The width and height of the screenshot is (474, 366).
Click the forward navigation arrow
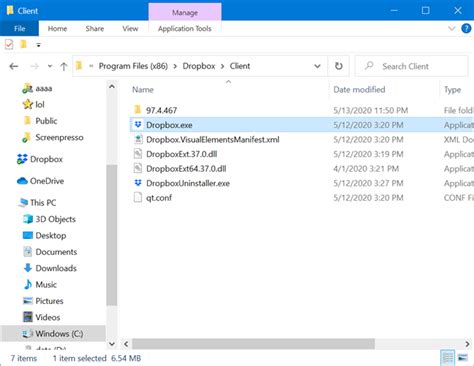(34, 66)
